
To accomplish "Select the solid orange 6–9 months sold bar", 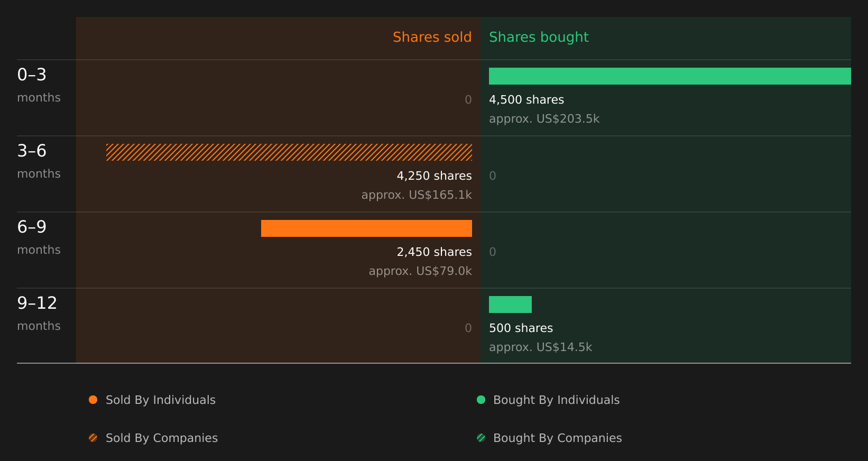I will pos(366,228).
